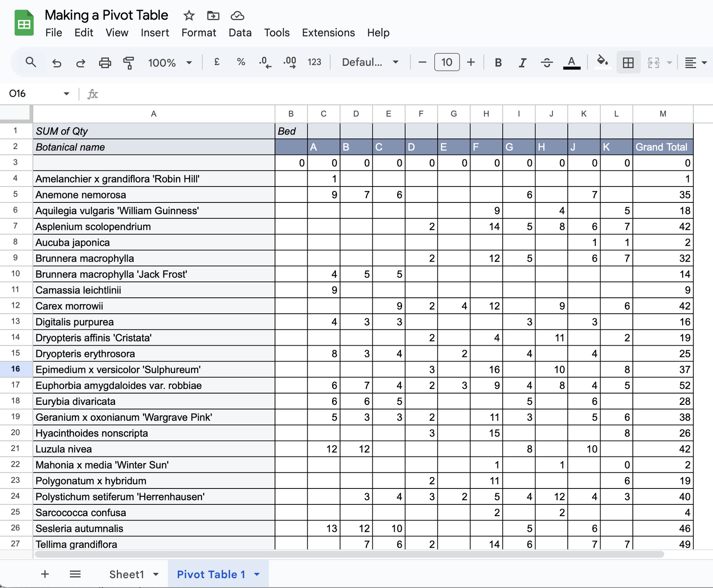Screen dimensions: 713x588
Task: Increase decimal places
Action: [x=290, y=62]
